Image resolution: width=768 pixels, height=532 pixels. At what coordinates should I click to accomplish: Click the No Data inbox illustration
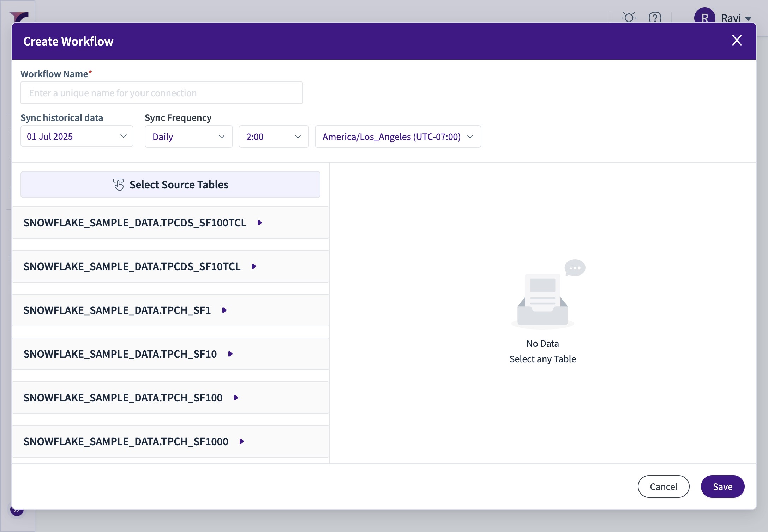click(x=542, y=300)
